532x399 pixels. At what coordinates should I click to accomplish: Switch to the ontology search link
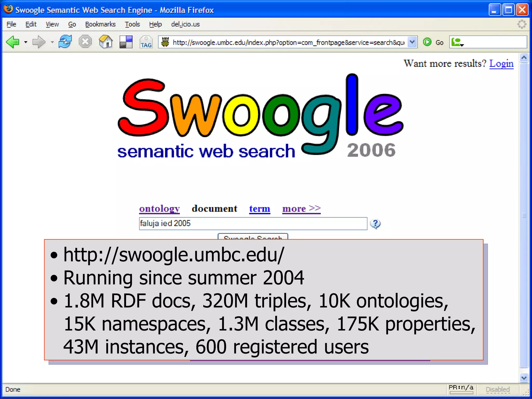(x=159, y=209)
